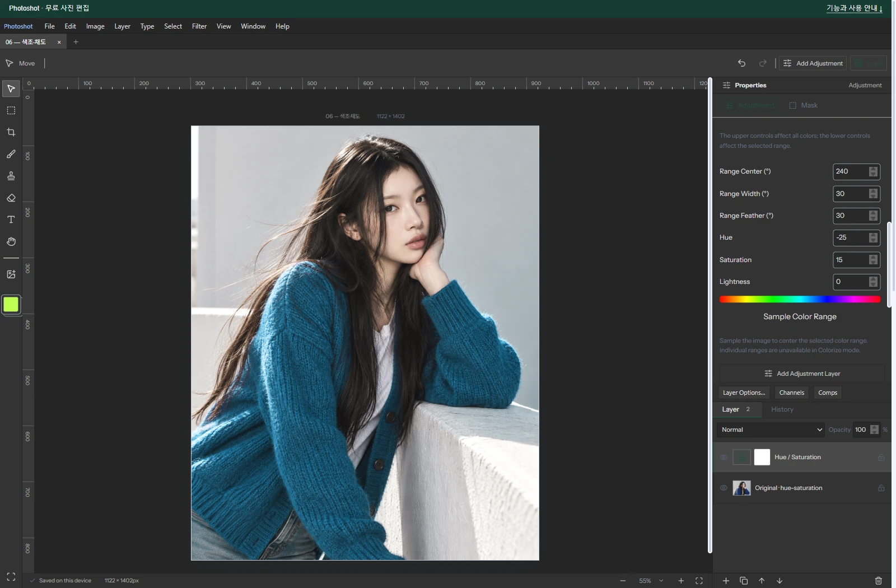
Task: Toggle lock on Original·hue-saturation layer
Action: pos(881,488)
